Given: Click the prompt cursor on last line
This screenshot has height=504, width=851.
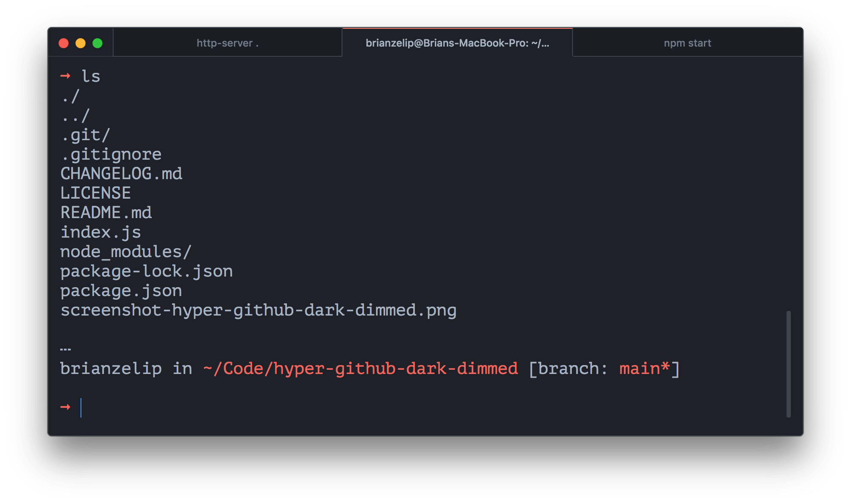Looking at the screenshot, I should [x=81, y=407].
